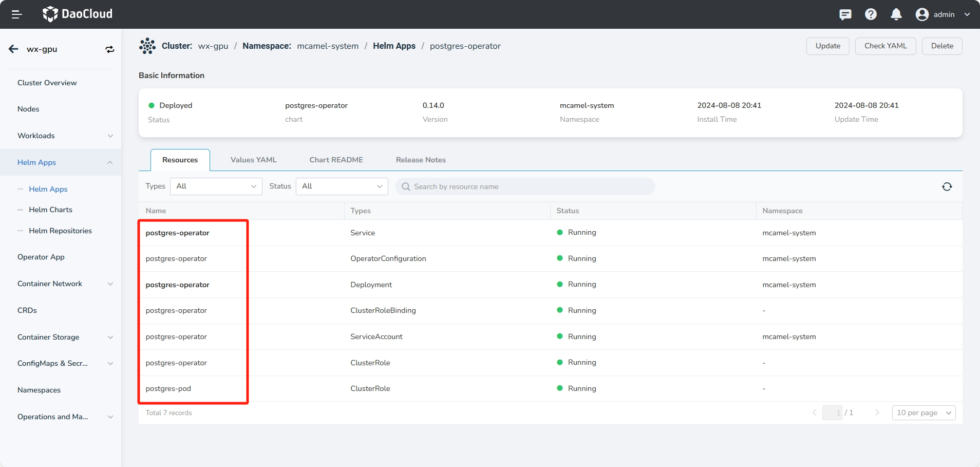Switch to the Chart README tab

pos(336,160)
